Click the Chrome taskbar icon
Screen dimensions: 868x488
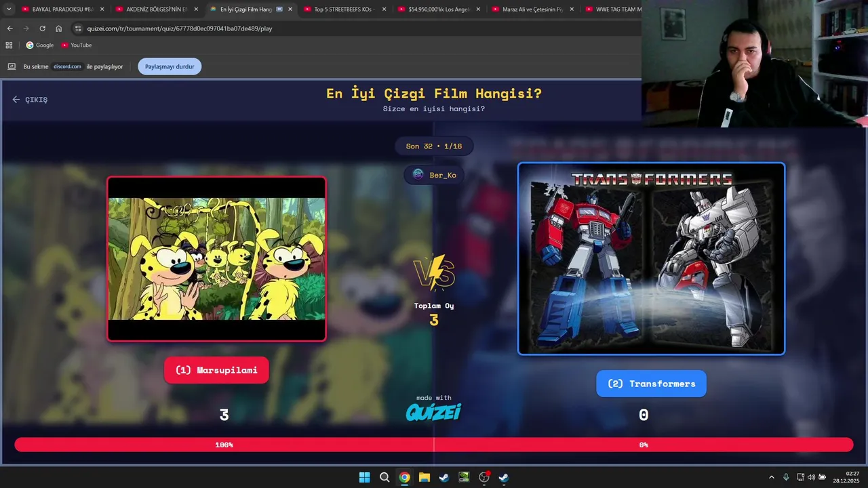[x=404, y=477]
